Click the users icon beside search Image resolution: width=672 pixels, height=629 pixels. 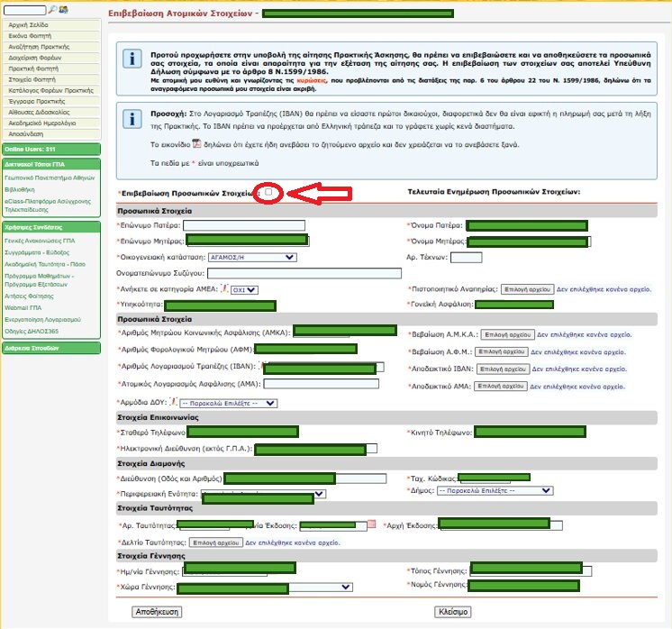[x=63, y=10]
